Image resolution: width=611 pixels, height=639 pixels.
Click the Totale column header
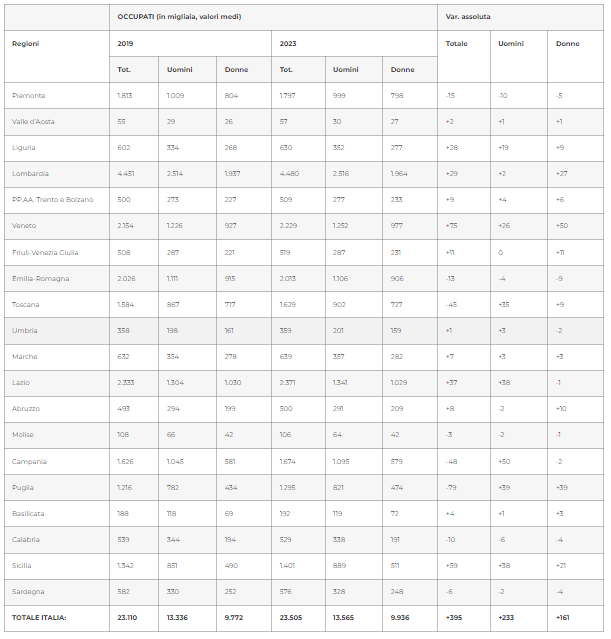point(456,44)
